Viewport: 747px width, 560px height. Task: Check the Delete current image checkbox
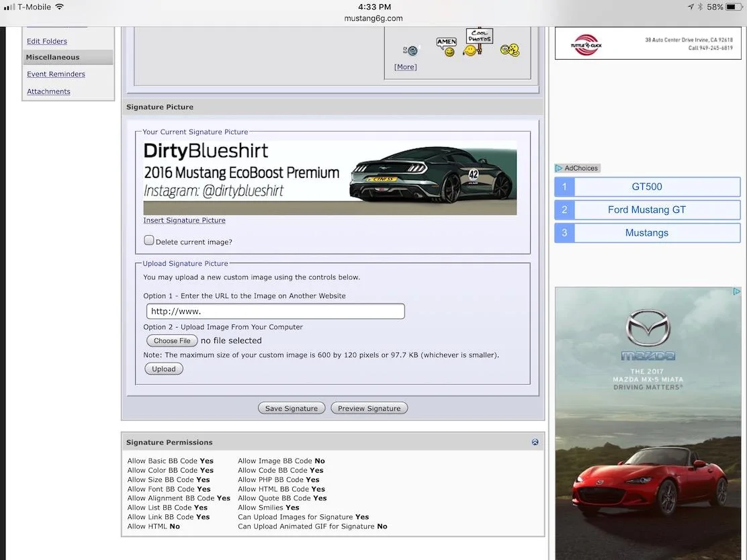coord(149,240)
